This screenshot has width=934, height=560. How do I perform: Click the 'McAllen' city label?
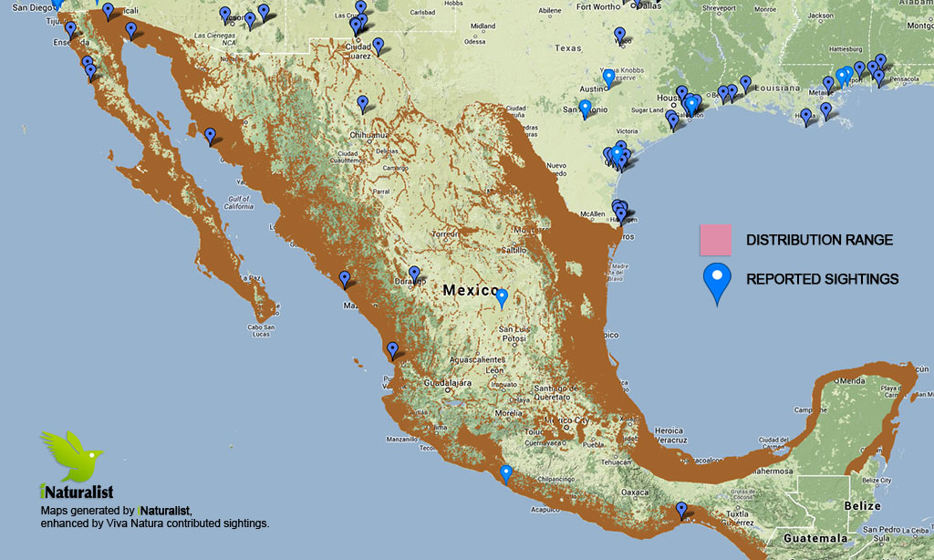593,213
